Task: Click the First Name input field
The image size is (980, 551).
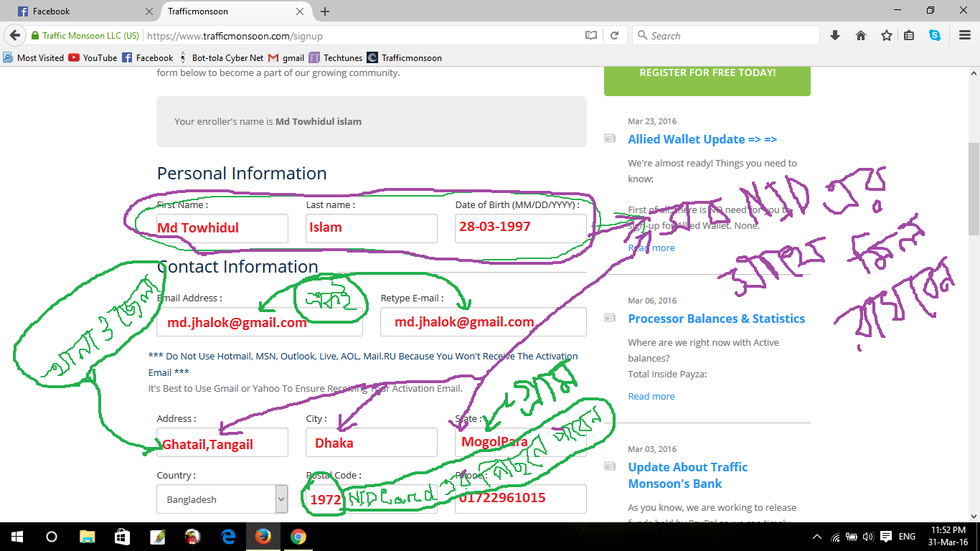Action: (222, 228)
